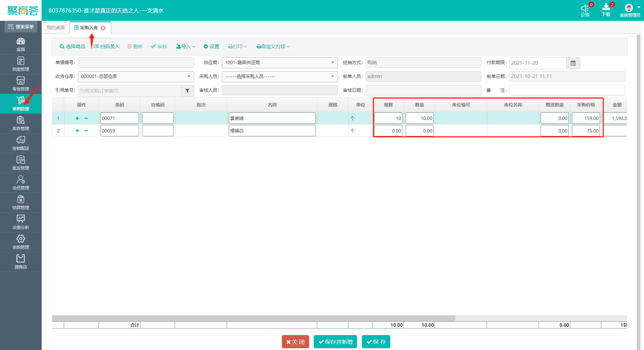Click the 搜索菜单 search menu button

click(x=21, y=27)
